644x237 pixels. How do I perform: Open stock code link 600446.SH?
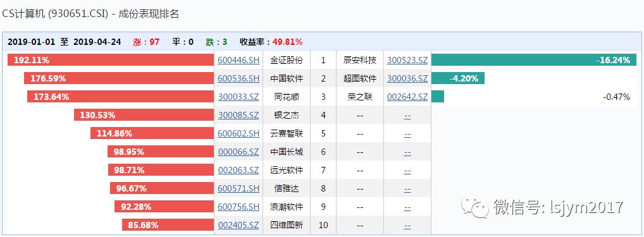[238, 60]
